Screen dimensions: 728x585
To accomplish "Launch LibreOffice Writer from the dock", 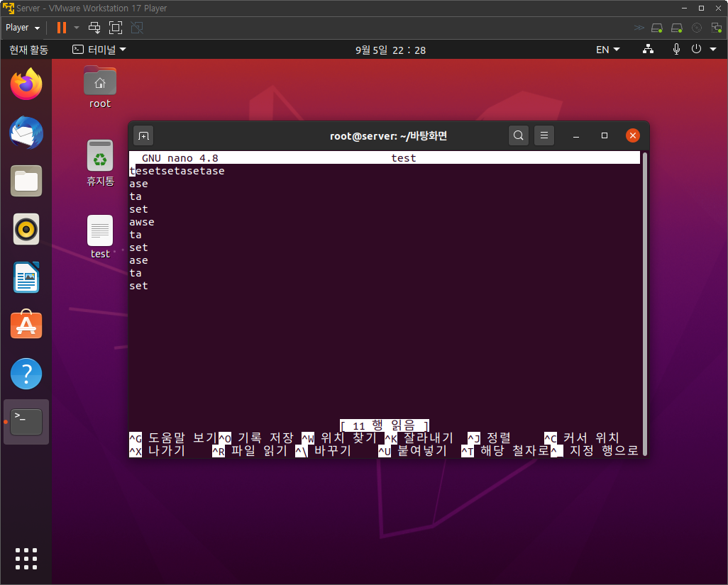I will 26,277.
